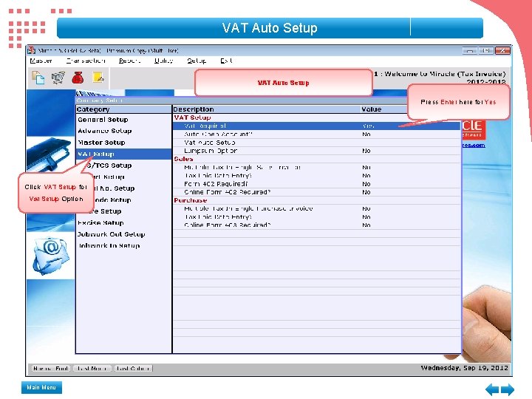Click Yes value of Vat Required
The image size is (532, 399).
pyautogui.click(x=368, y=126)
